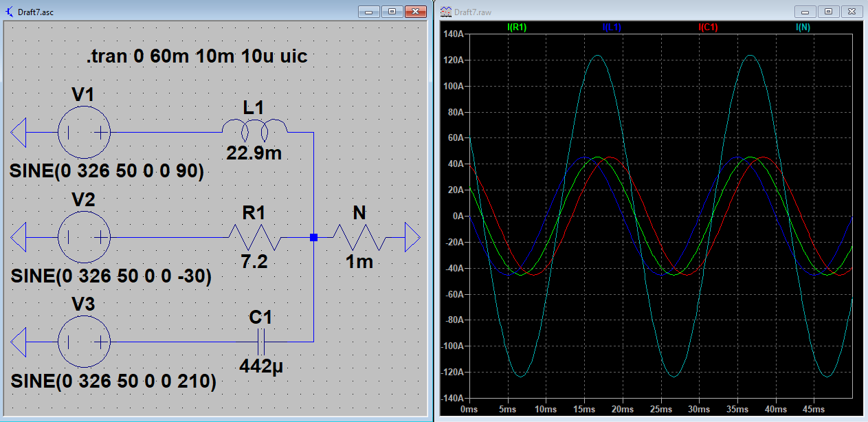The width and height of the screenshot is (868, 422).
Task: Click the 22.9m inductor value
Action: point(254,153)
